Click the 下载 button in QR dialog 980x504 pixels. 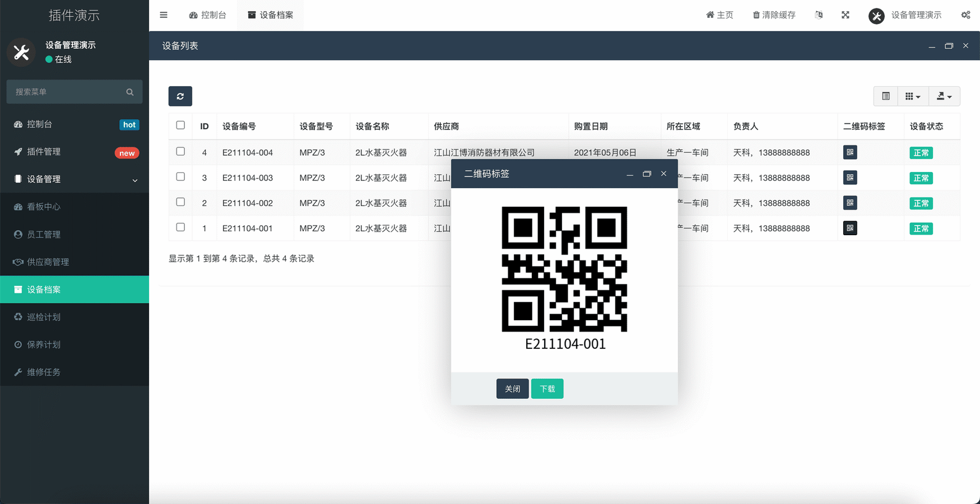[547, 389]
